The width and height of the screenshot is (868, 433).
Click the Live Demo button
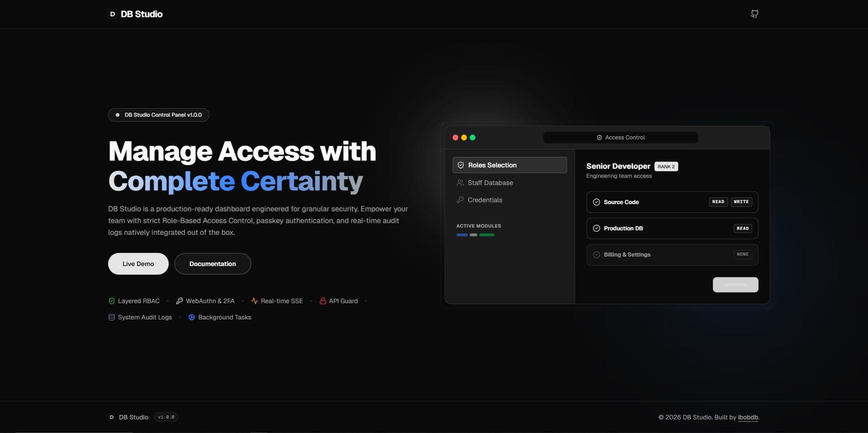[138, 264]
